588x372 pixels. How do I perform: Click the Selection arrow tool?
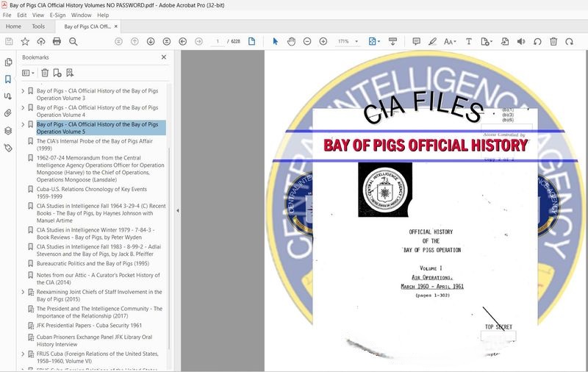(276, 41)
